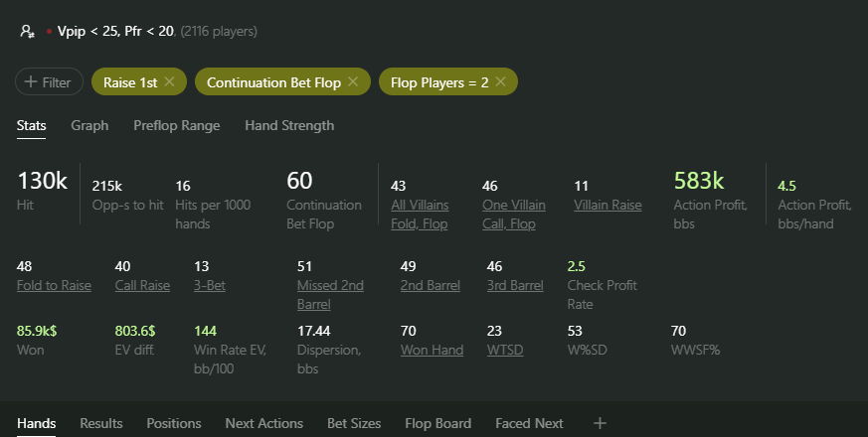
Task: Click the Vpip < 25, Pfr < 20 player group
Action: click(115, 32)
